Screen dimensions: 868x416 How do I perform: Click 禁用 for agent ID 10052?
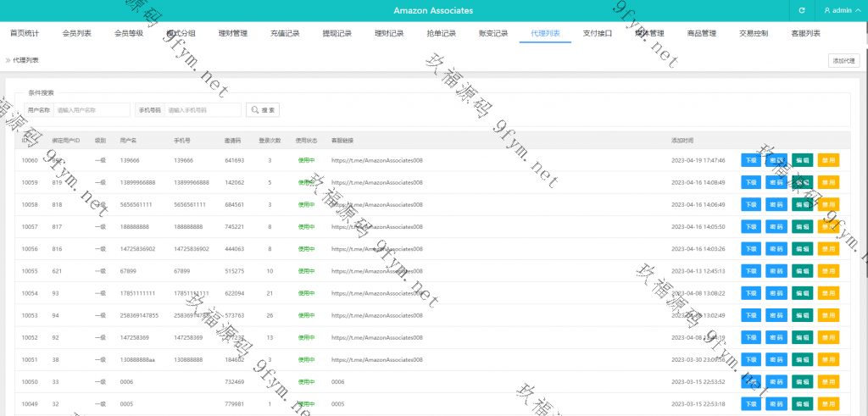point(828,337)
